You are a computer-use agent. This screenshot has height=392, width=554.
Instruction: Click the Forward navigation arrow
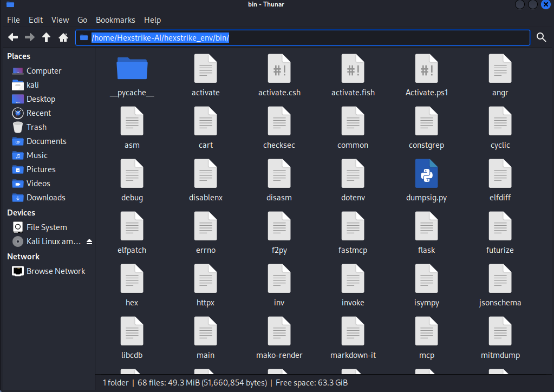coord(30,37)
